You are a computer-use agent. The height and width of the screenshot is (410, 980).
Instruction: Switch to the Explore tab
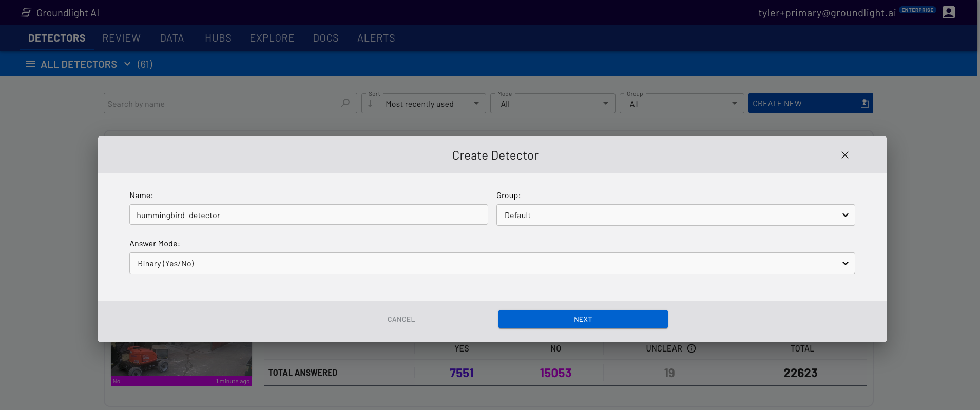pos(272,38)
